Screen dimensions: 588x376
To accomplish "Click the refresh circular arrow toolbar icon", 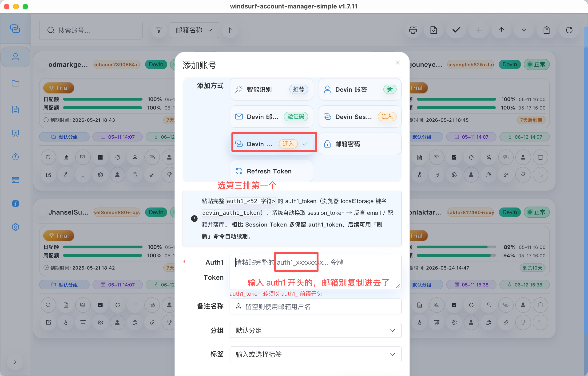I will point(569,30).
